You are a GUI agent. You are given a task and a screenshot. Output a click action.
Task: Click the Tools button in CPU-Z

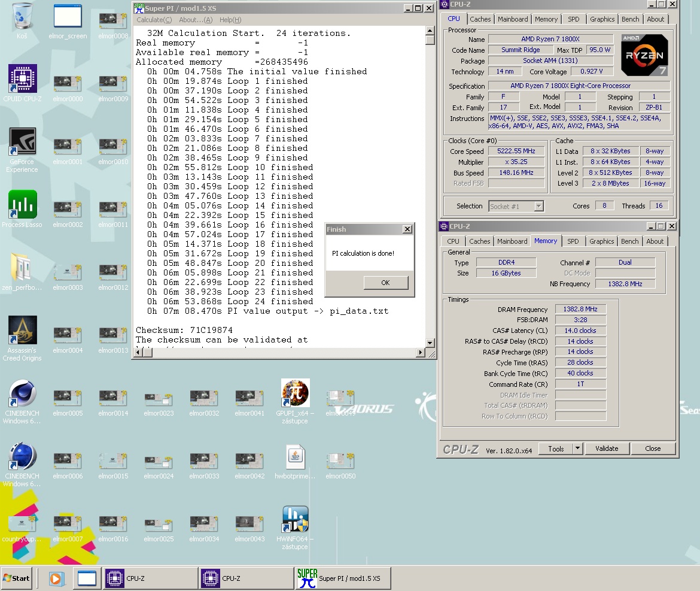[x=556, y=448]
